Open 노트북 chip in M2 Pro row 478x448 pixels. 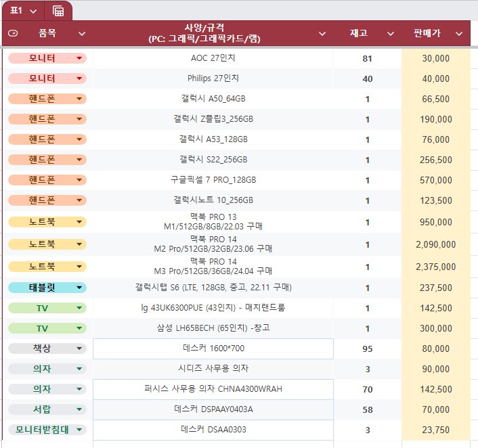coord(47,244)
